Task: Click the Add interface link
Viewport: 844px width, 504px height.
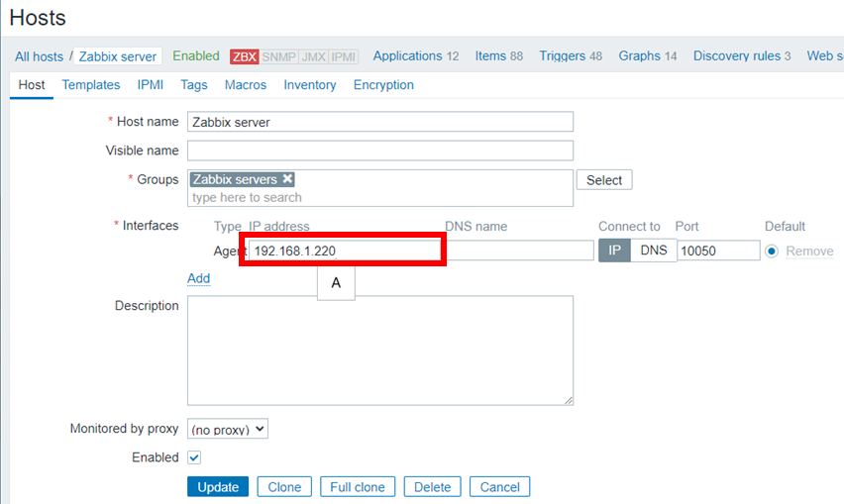Action: pos(199,278)
